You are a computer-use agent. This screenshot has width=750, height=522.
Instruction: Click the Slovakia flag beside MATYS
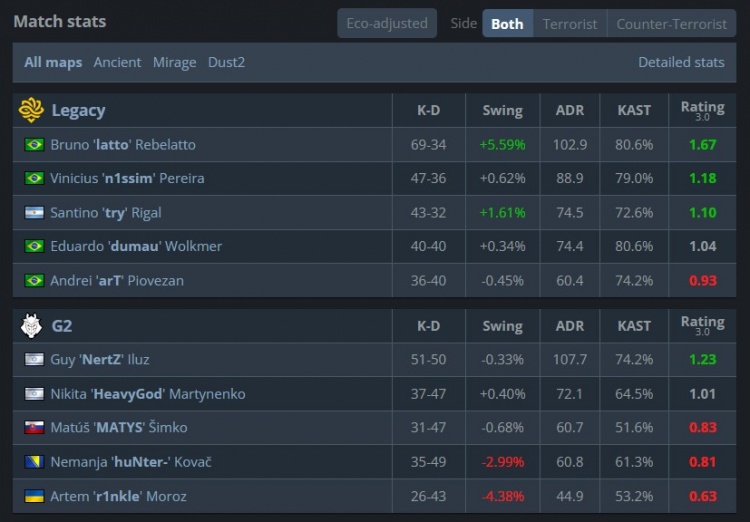coord(34,427)
